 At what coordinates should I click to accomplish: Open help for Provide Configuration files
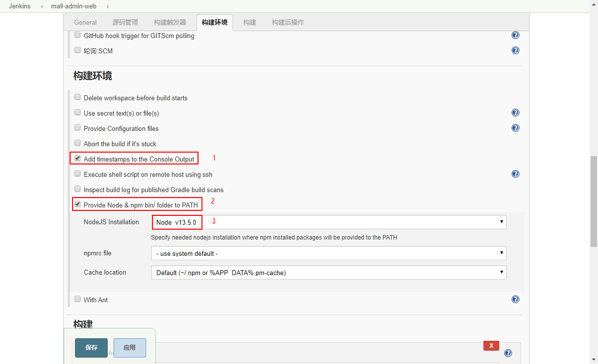(x=516, y=128)
